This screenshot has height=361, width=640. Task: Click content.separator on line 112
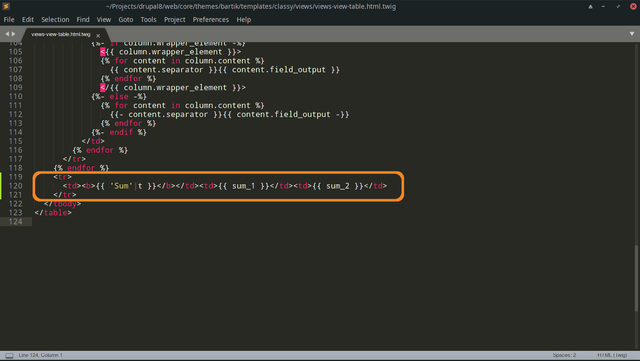[168, 114]
